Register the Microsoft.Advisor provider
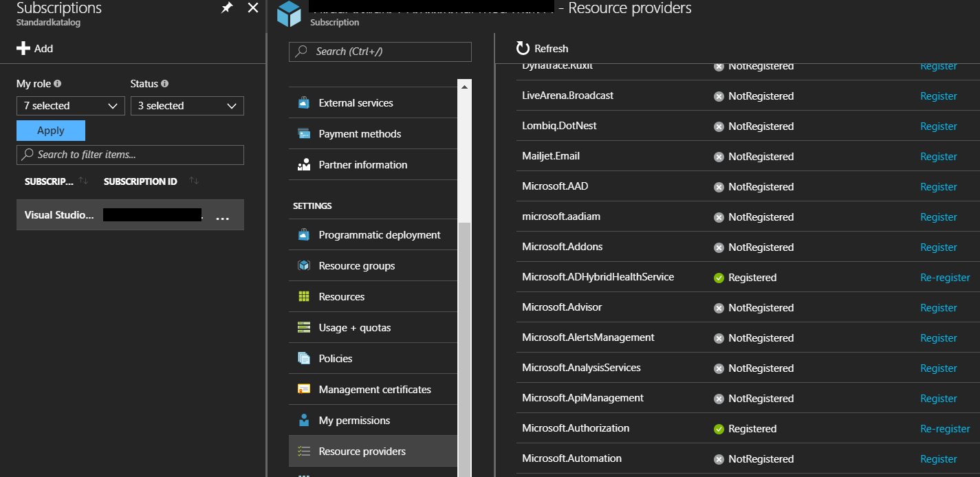 click(x=939, y=308)
